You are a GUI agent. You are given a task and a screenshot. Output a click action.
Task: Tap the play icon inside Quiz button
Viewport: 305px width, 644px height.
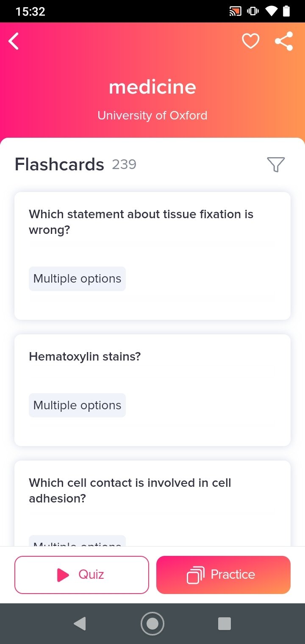(x=63, y=575)
